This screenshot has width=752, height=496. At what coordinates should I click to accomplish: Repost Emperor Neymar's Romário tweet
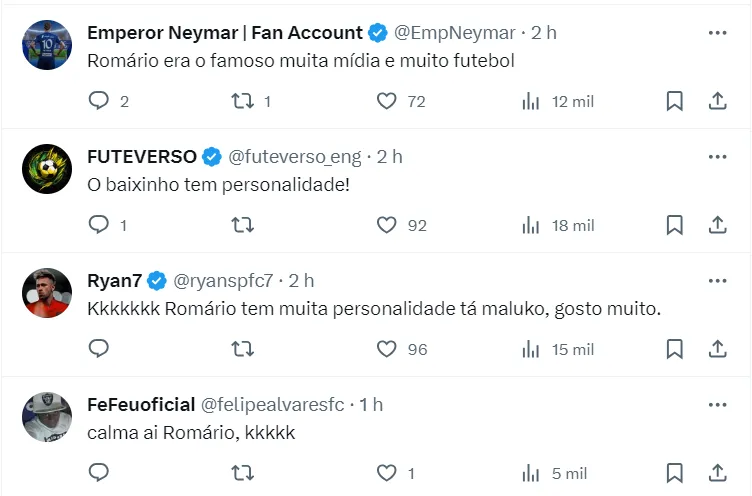[x=241, y=101]
